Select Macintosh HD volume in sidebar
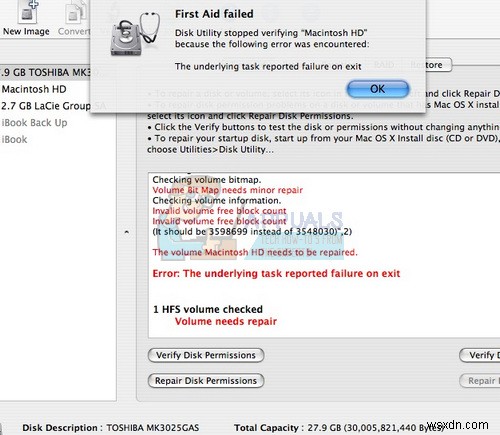 click(34, 89)
